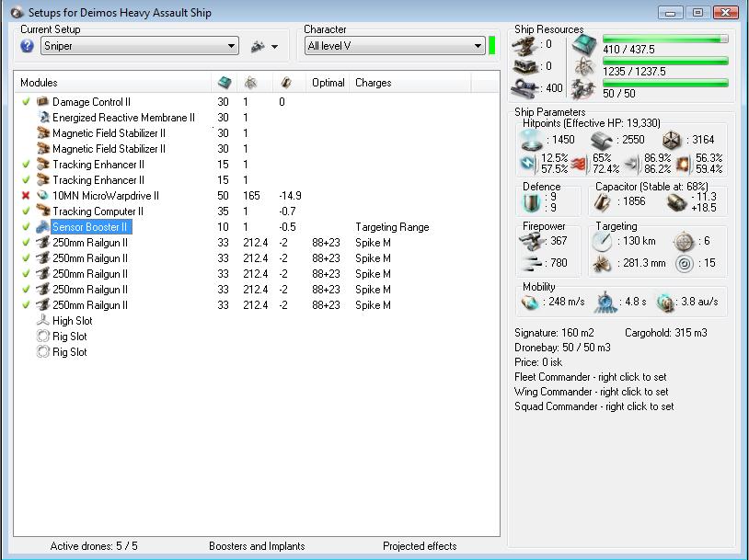
Task: Toggle the Tracking Computer II checkmark
Action: (x=26, y=211)
